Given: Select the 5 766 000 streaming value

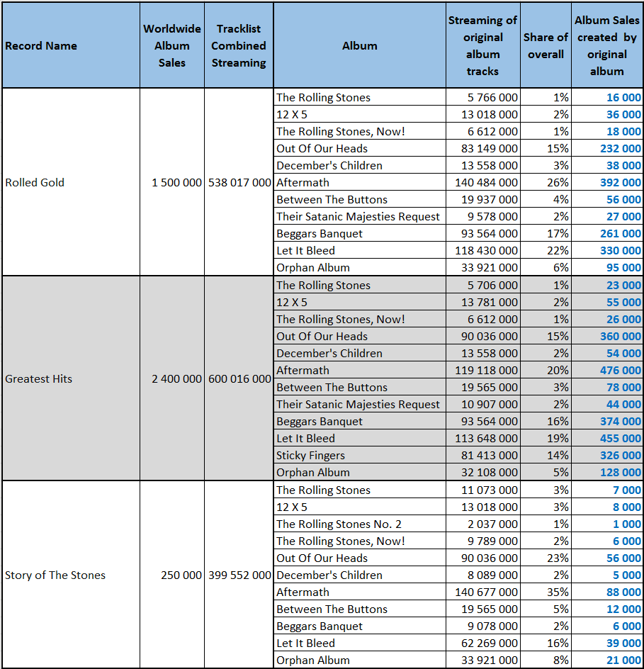Looking at the screenshot, I should [x=492, y=97].
